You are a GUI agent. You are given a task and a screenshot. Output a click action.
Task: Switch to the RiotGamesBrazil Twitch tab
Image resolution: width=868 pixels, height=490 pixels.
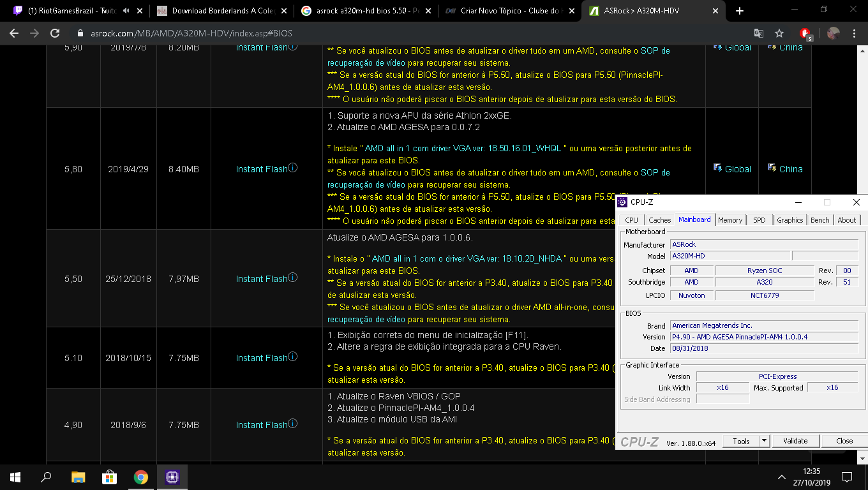click(x=73, y=11)
